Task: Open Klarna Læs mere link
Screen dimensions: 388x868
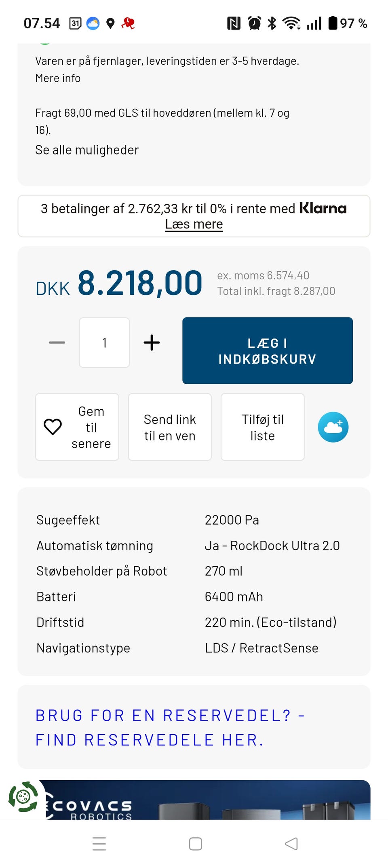Action: click(194, 224)
